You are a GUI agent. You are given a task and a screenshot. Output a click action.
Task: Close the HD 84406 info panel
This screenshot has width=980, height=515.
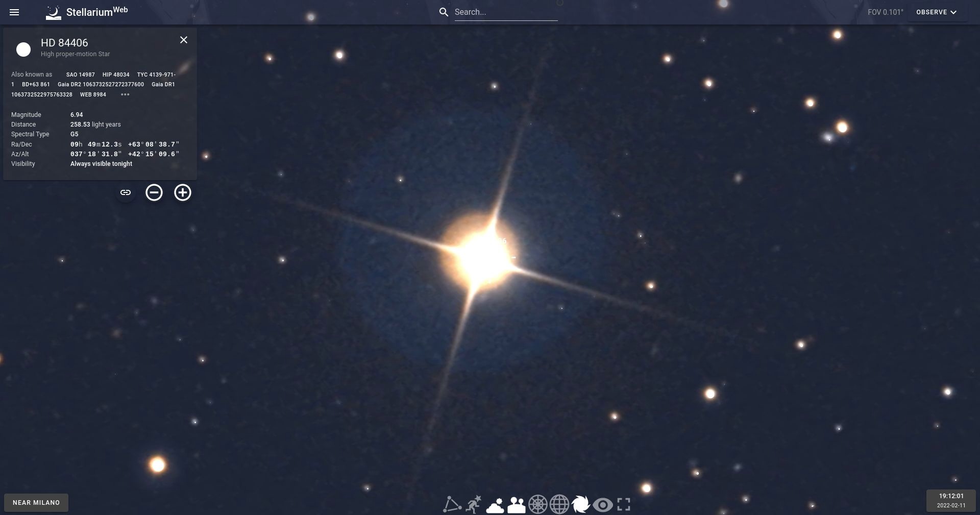[184, 40]
